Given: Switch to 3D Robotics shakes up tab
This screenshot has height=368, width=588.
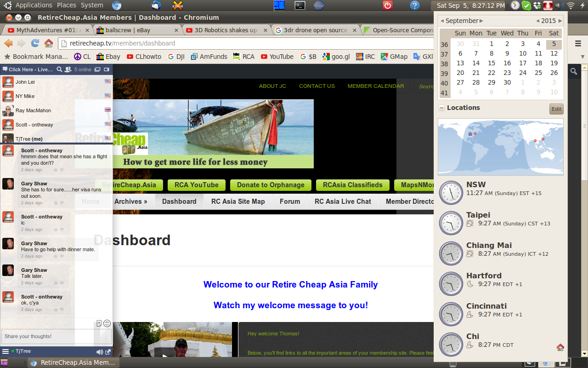Looking at the screenshot, I should (225, 30).
